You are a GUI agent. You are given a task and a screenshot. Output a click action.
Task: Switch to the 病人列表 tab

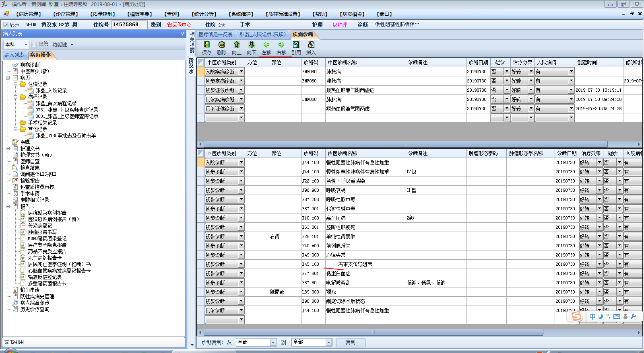pos(14,55)
